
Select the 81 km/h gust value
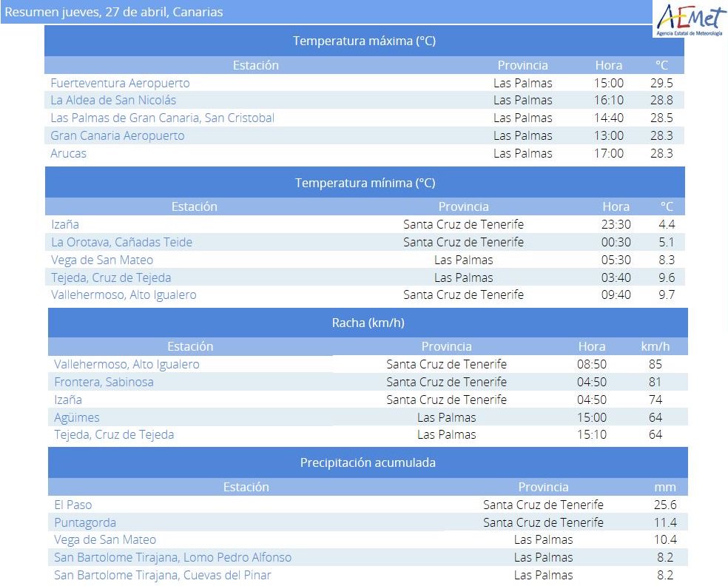(655, 382)
